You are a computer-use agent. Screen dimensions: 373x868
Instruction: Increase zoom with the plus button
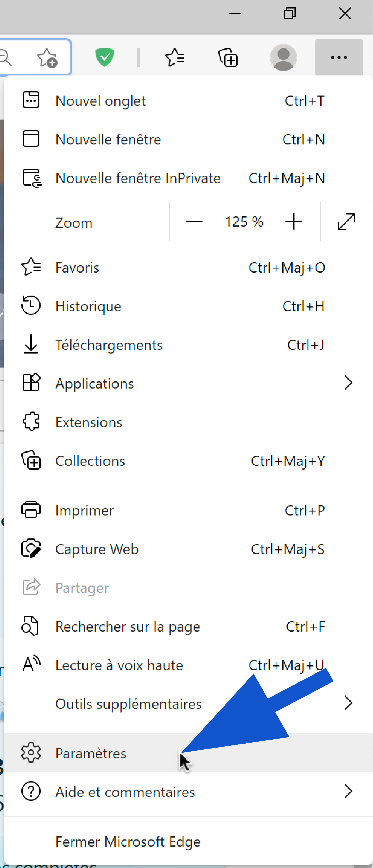(293, 222)
